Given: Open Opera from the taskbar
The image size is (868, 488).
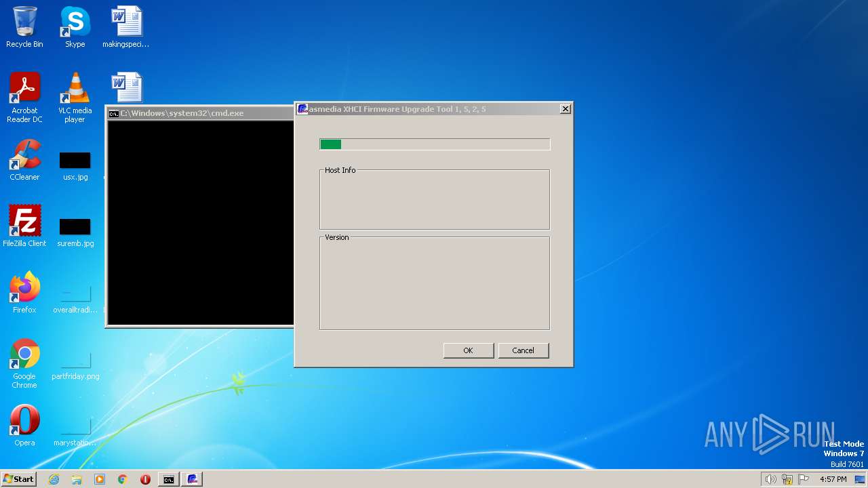Looking at the screenshot, I should point(145,479).
